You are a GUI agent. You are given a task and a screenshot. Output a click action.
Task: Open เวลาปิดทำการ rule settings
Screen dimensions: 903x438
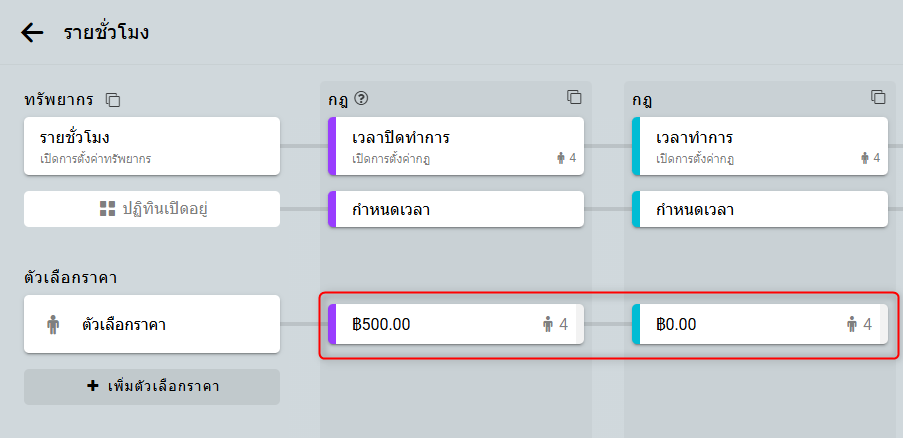pyautogui.click(x=440, y=146)
